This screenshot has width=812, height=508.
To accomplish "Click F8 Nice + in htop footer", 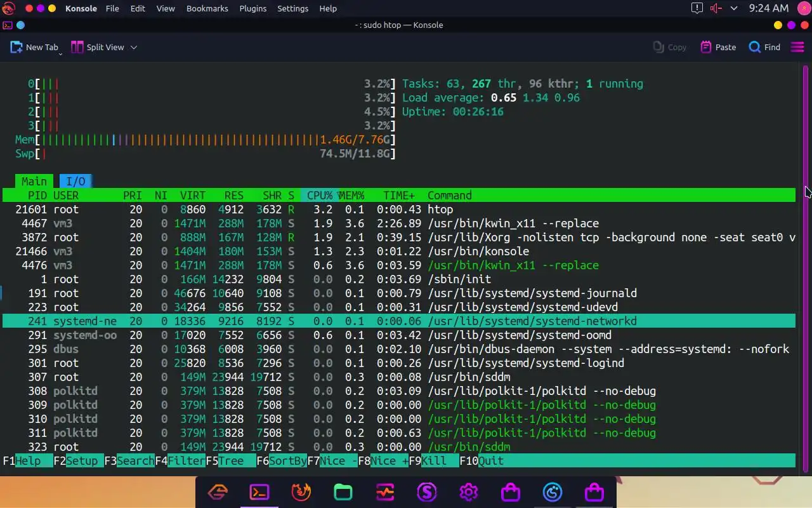I will [383, 461].
